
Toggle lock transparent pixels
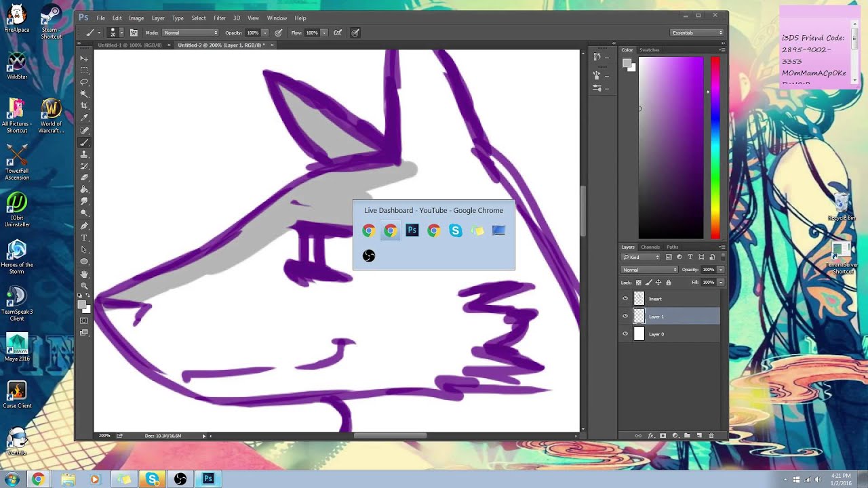(x=639, y=282)
